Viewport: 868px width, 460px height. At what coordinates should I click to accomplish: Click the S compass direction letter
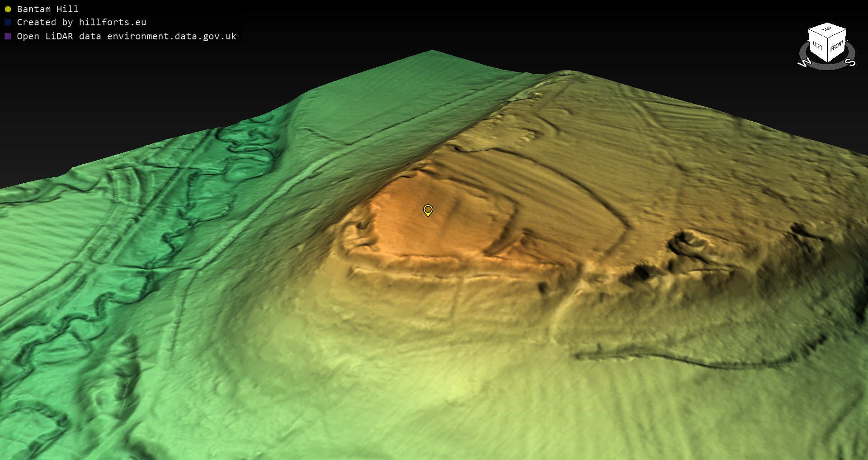click(850, 62)
